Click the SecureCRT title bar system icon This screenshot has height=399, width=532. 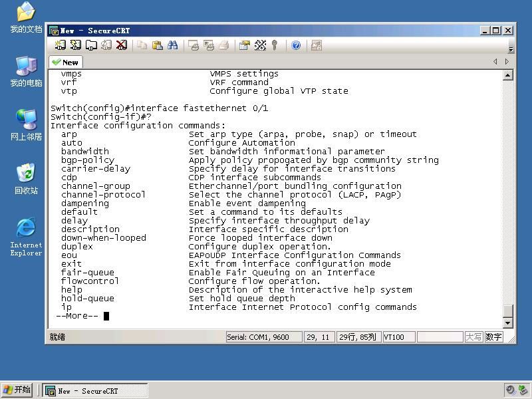click(54, 31)
